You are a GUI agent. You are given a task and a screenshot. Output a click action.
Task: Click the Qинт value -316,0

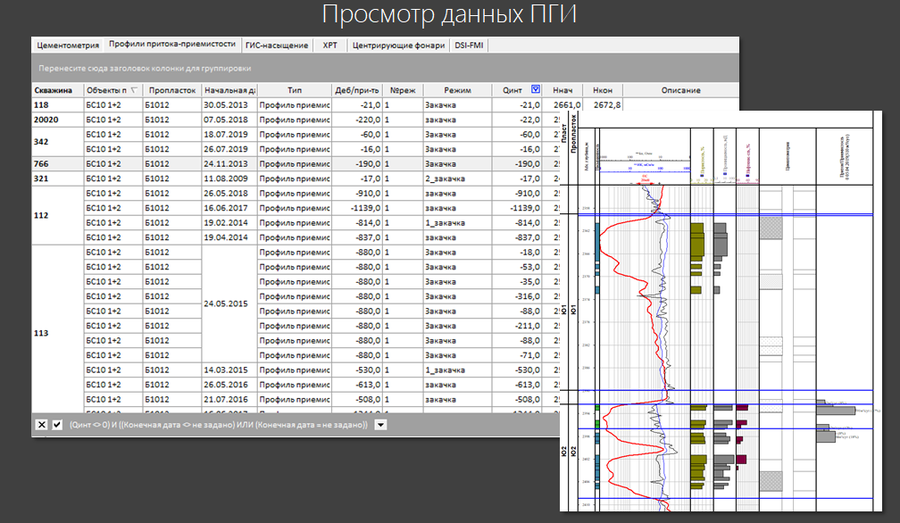click(517, 296)
